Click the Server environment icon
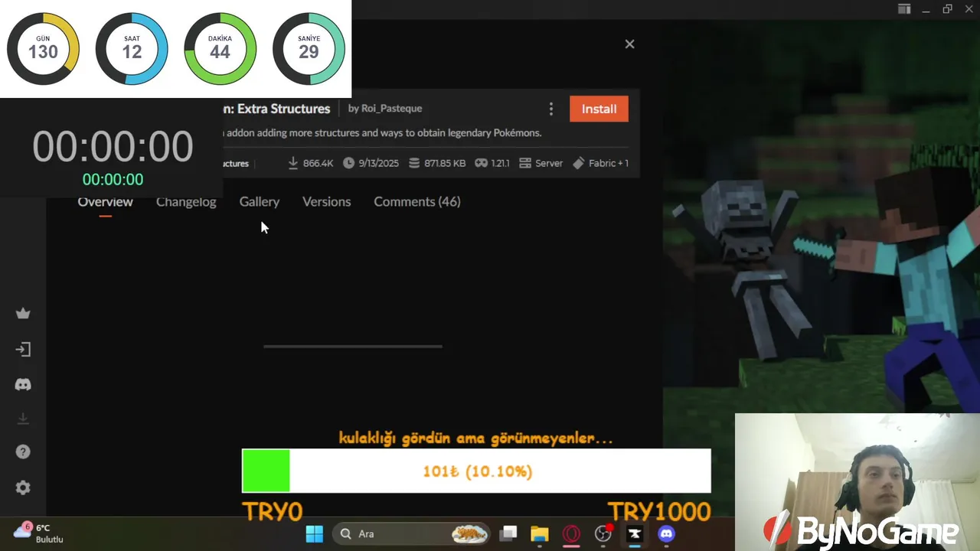980x551 pixels. pos(525,163)
